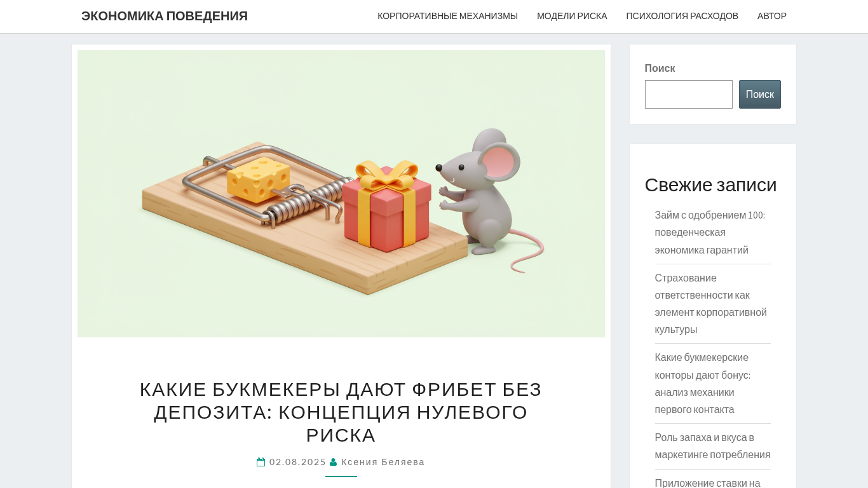Click the Свежие записи widget heading

click(710, 185)
